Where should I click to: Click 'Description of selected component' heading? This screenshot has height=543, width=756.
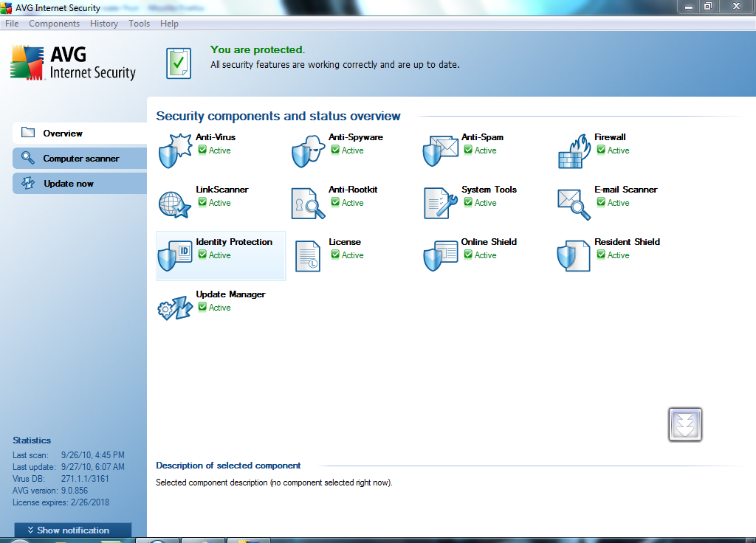[228, 466]
